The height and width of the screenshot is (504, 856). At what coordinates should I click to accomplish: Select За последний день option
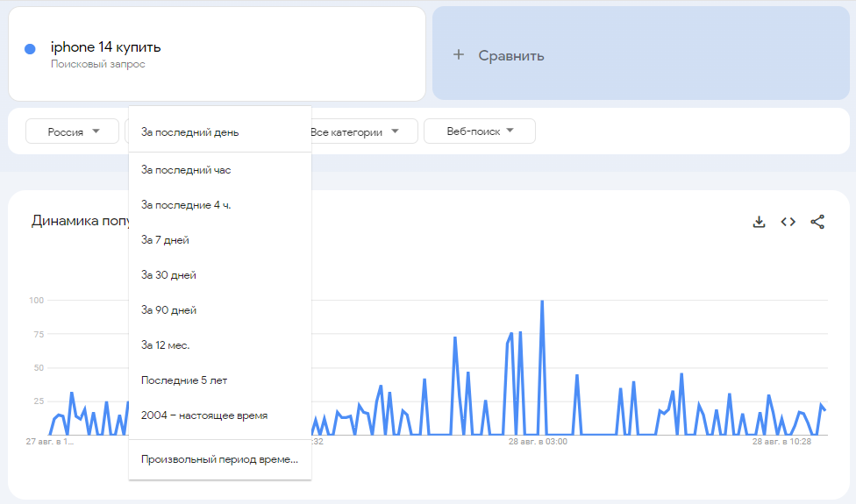click(220, 132)
